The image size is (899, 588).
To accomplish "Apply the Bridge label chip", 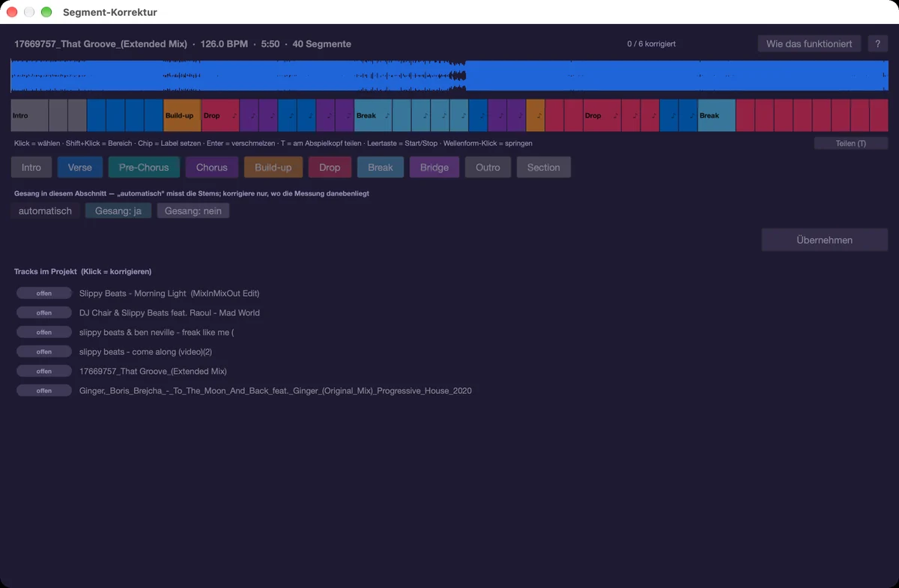I will pyautogui.click(x=435, y=167).
